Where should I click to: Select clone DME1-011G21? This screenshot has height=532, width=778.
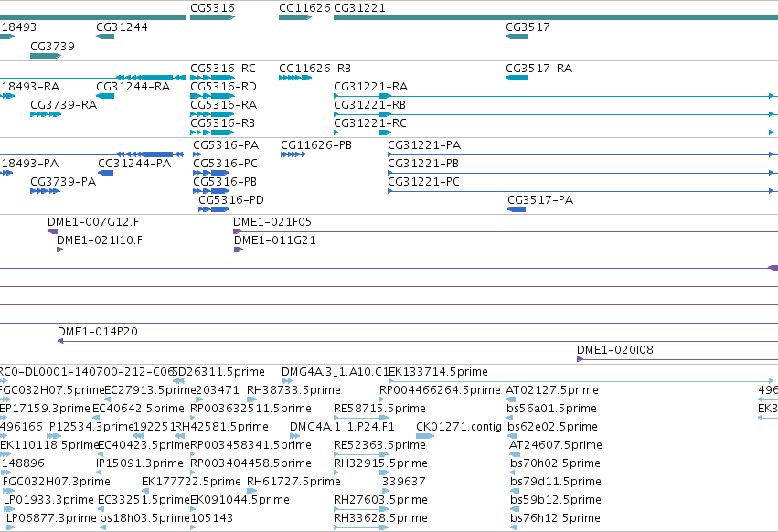pyautogui.click(x=275, y=240)
